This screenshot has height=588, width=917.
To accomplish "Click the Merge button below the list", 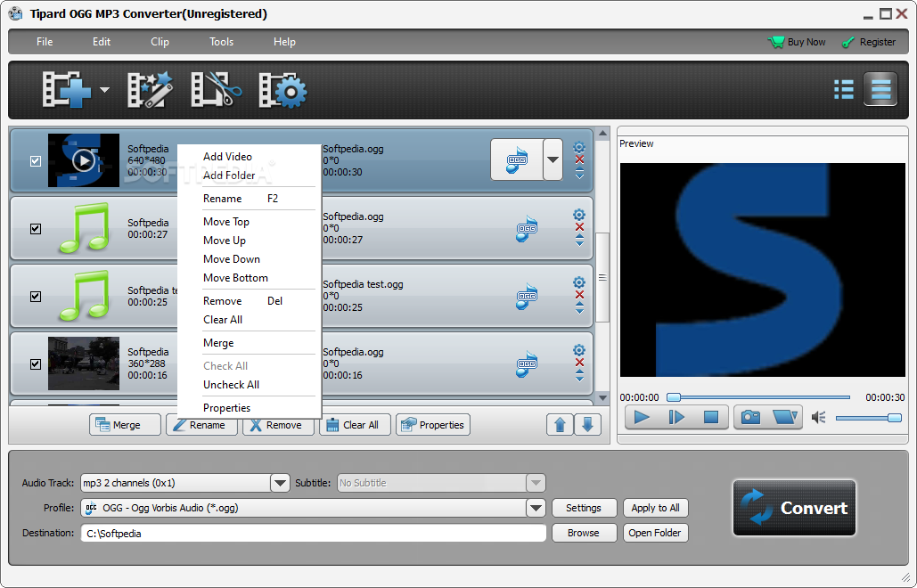I will point(125,425).
